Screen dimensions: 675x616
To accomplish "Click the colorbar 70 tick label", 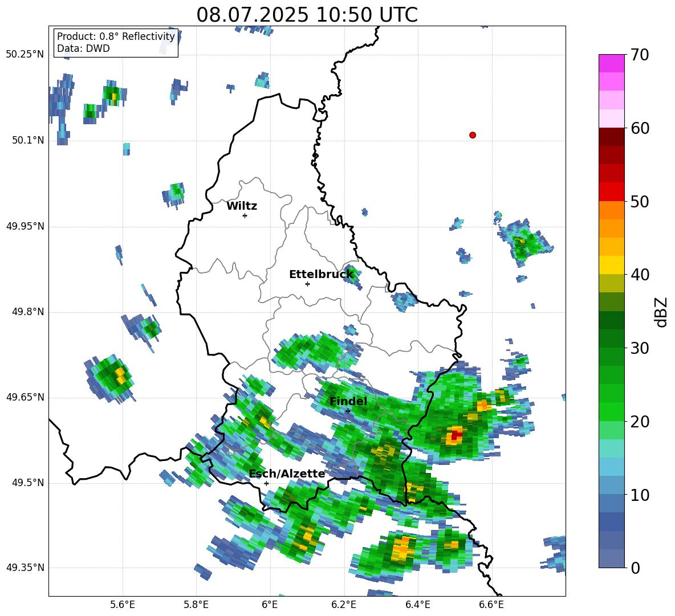I will pyautogui.click(x=640, y=55).
